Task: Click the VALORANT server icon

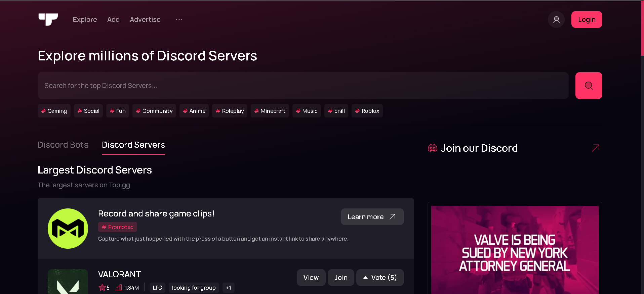Action: pos(68,282)
